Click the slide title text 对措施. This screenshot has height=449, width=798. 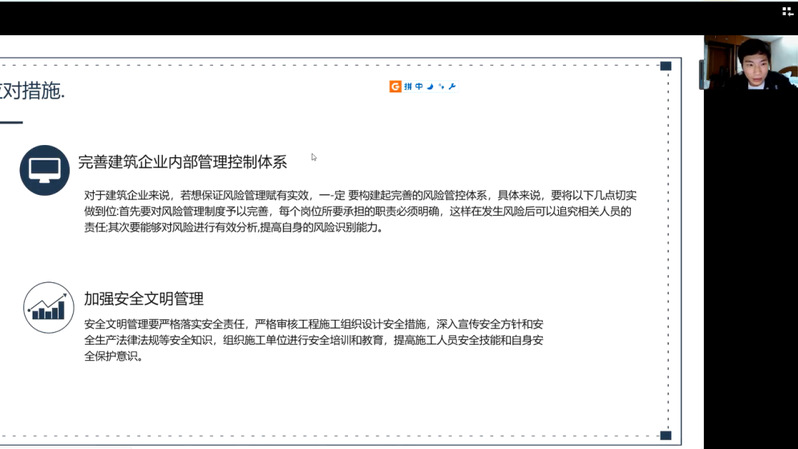click(x=32, y=91)
